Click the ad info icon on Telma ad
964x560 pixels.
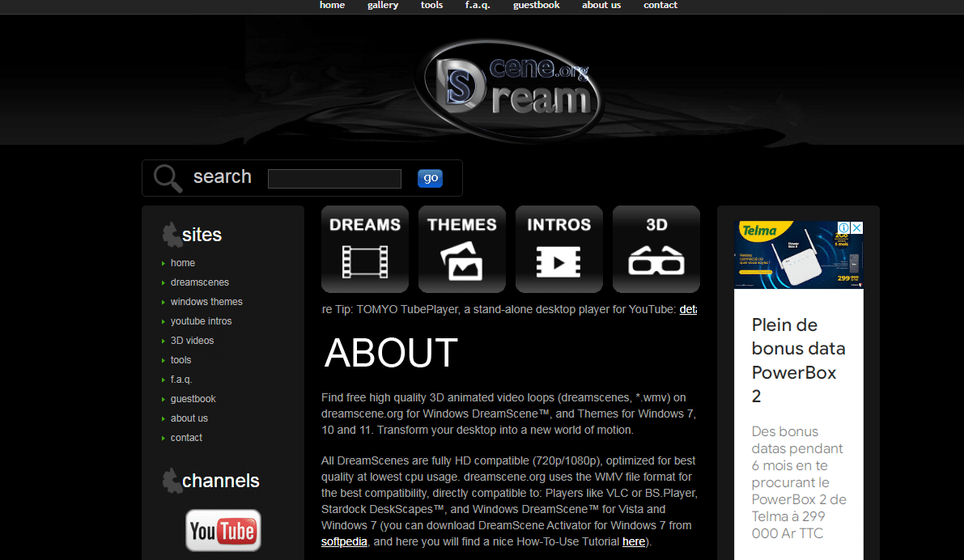click(x=843, y=229)
